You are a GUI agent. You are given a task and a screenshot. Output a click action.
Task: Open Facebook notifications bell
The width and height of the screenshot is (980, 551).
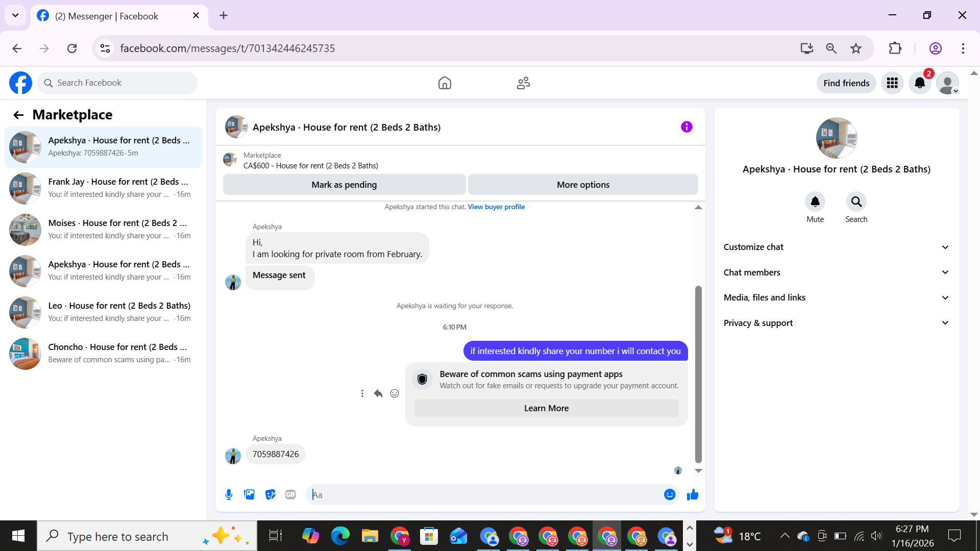tap(920, 83)
